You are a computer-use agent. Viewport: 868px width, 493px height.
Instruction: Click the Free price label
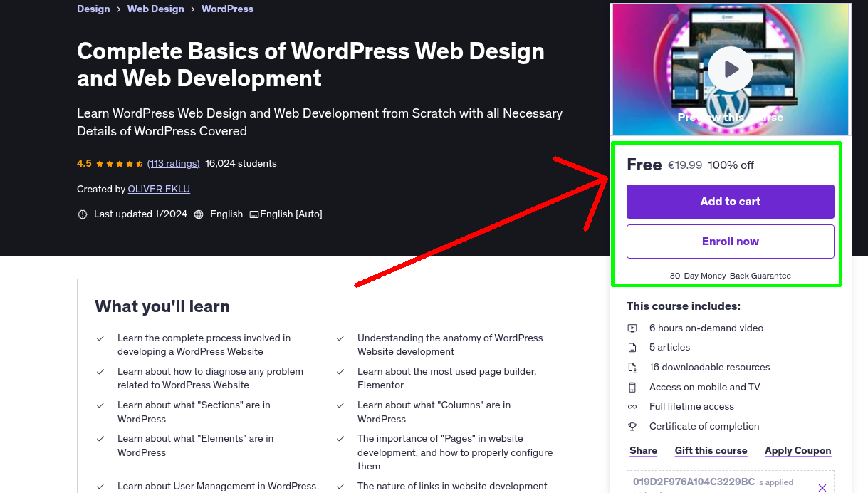click(x=644, y=165)
